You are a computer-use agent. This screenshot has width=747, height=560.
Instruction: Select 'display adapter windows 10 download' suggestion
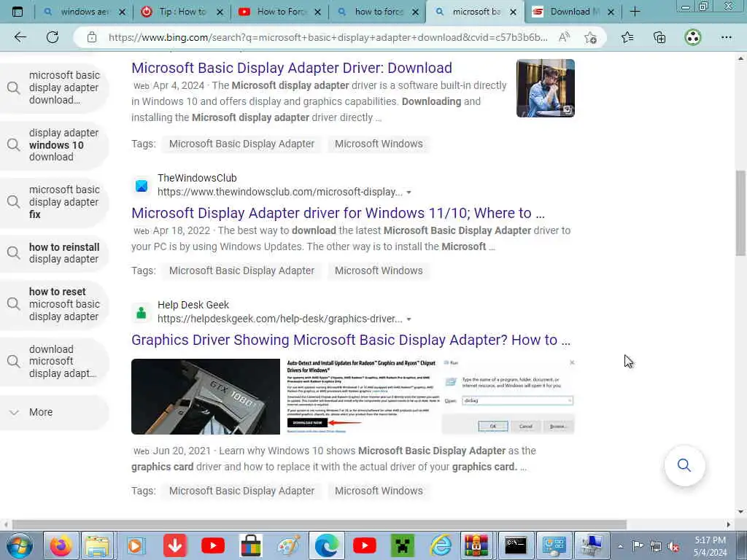[x=55, y=145]
